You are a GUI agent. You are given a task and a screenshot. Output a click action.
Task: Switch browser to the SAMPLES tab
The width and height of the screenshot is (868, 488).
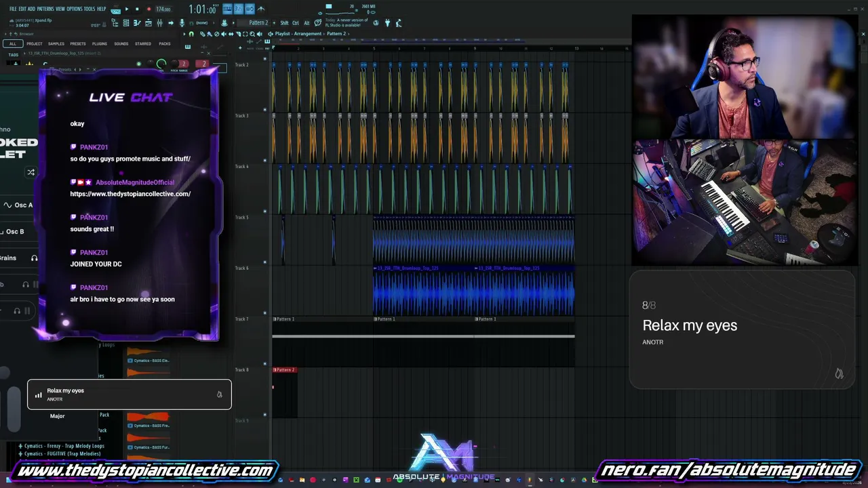click(x=56, y=43)
